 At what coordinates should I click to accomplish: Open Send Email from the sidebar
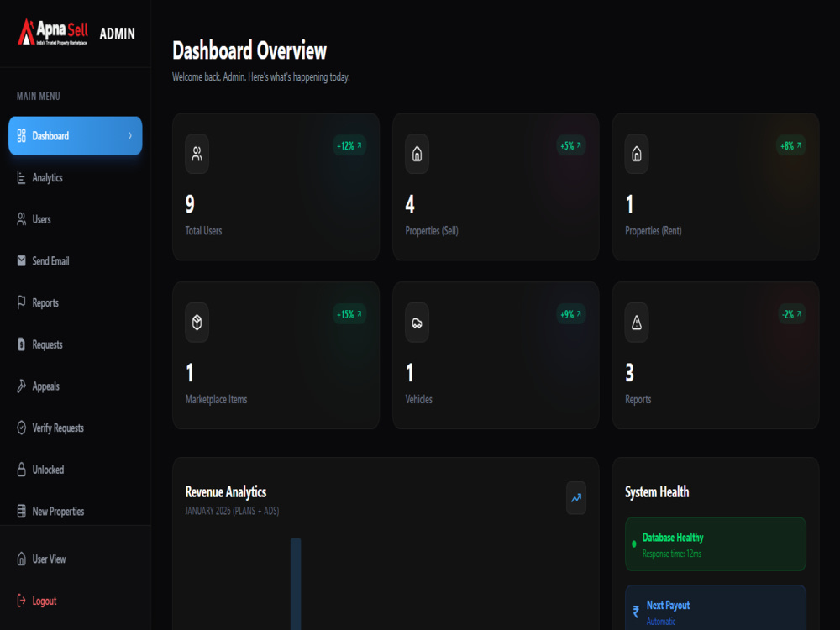pos(76,261)
